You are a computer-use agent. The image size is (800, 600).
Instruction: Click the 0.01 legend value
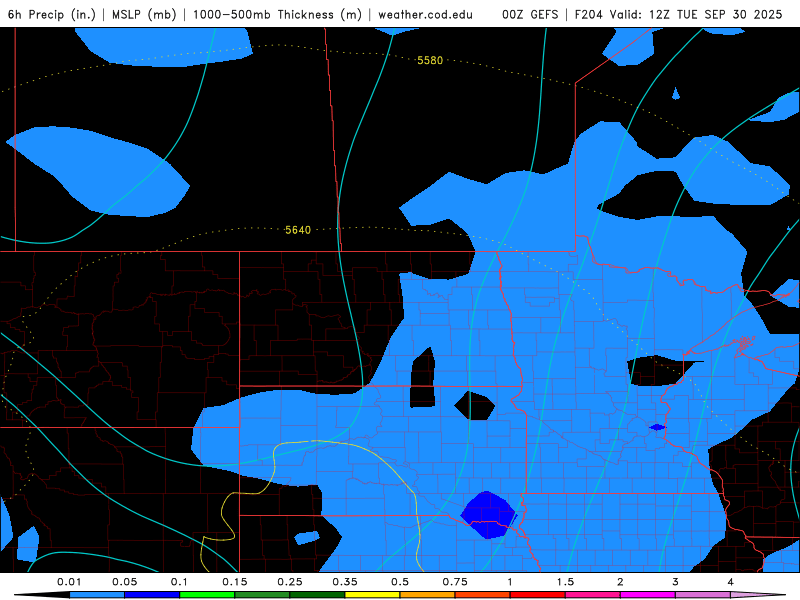[69, 582]
